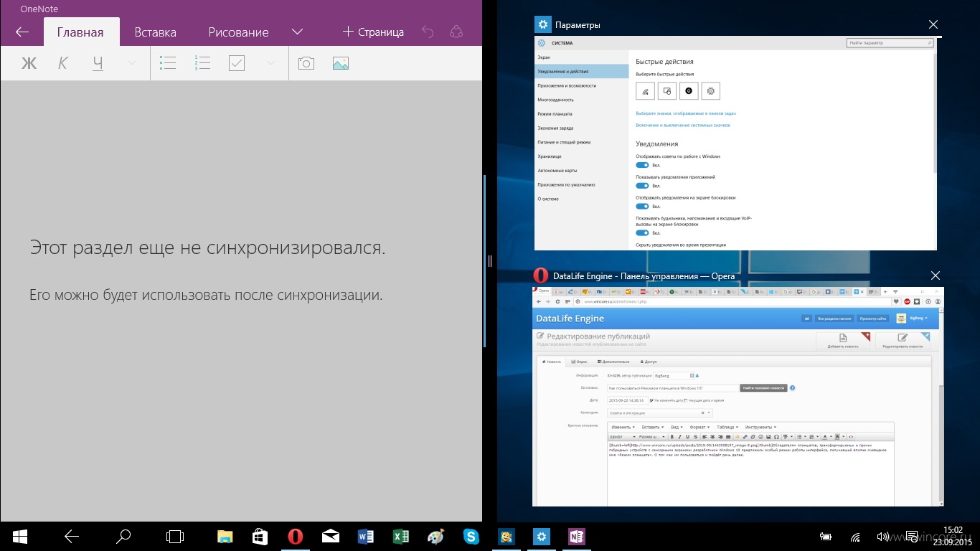Open the 'Таблица' editor menu in Opera
This screenshot has width=980, height=551.
727,427
